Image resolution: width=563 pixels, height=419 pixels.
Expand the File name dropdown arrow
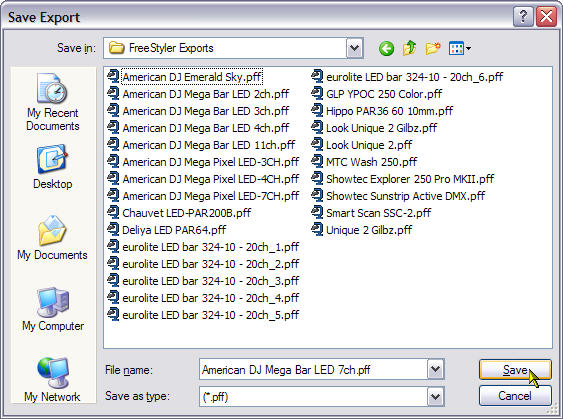tap(435, 369)
